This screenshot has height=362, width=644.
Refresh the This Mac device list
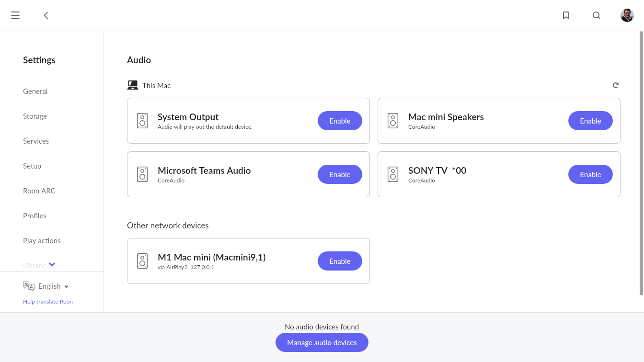point(616,85)
